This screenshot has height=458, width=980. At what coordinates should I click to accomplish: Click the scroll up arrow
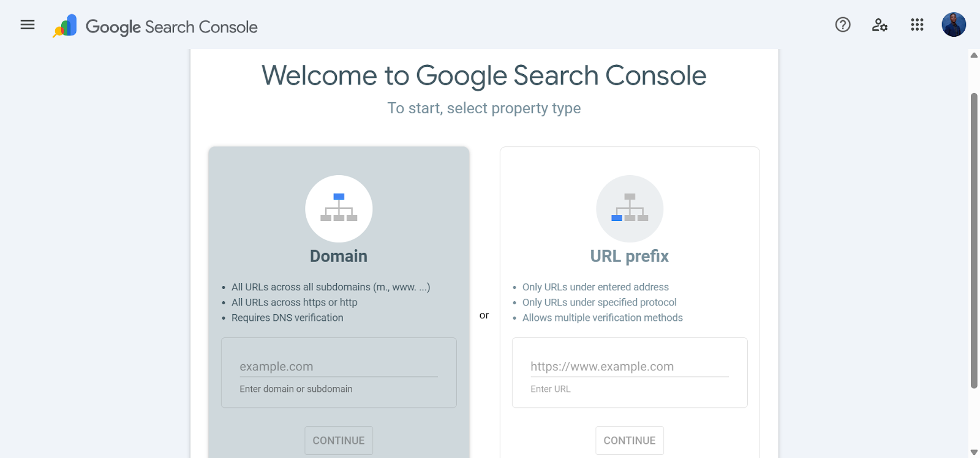pos(974,55)
